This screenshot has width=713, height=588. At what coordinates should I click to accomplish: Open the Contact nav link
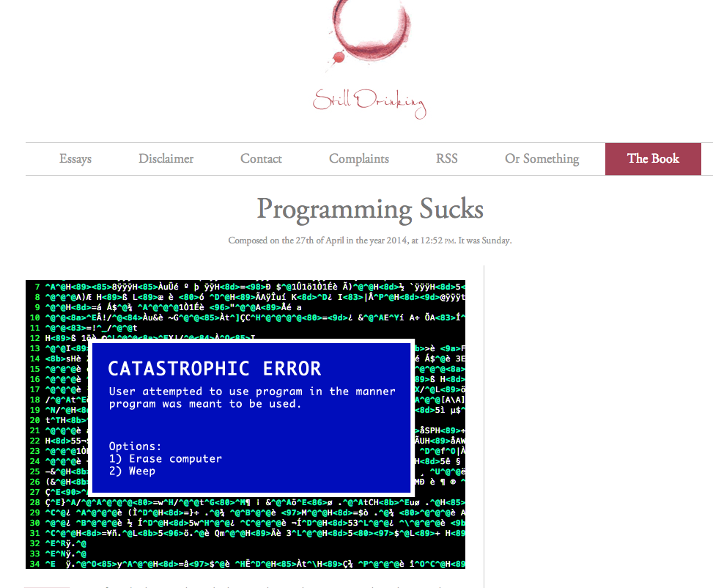point(261,159)
